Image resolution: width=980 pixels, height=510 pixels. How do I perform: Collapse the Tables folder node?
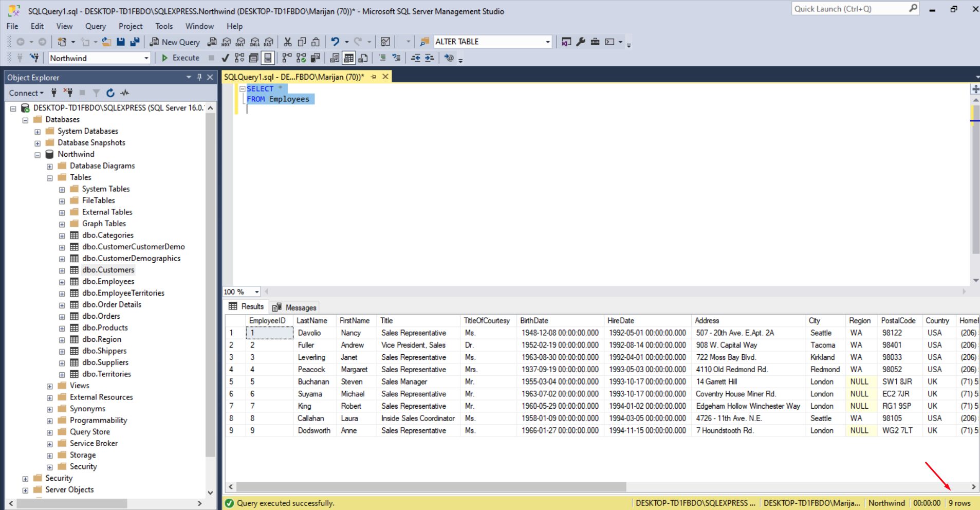50,178
